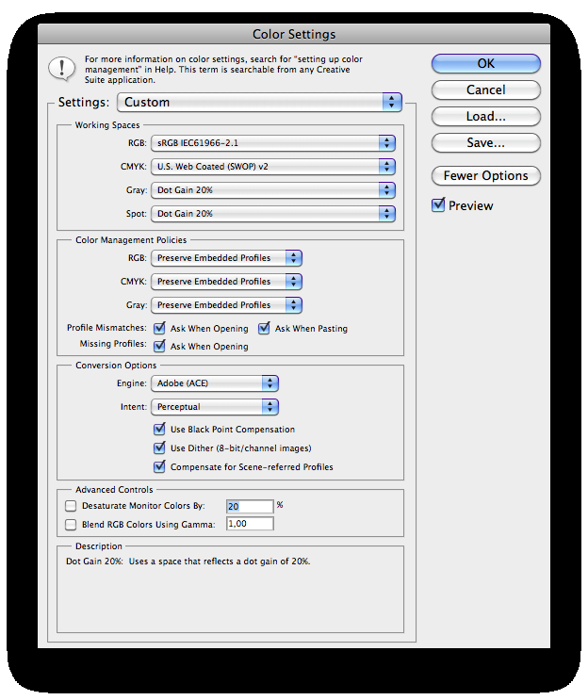Click the Color Management Policies label
Image resolution: width=588 pixels, height=700 pixels.
(x=131, y=239)
